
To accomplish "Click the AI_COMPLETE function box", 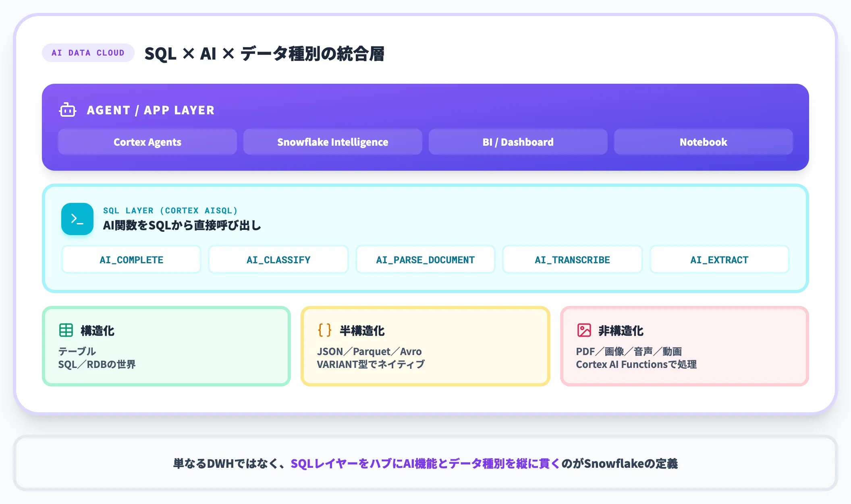I will pos(131,260).
